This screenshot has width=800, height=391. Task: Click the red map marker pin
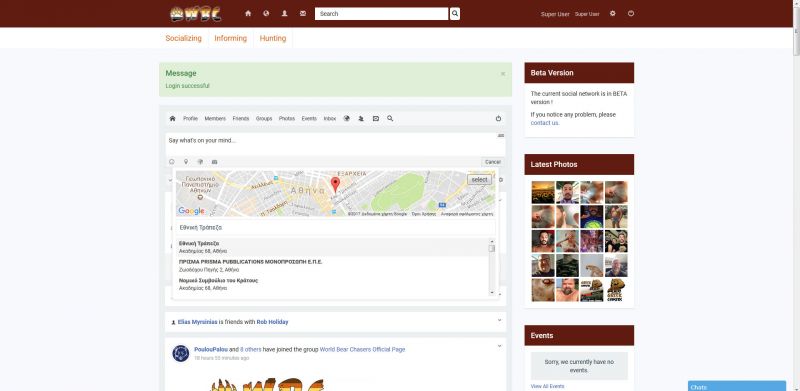point(335,185)
